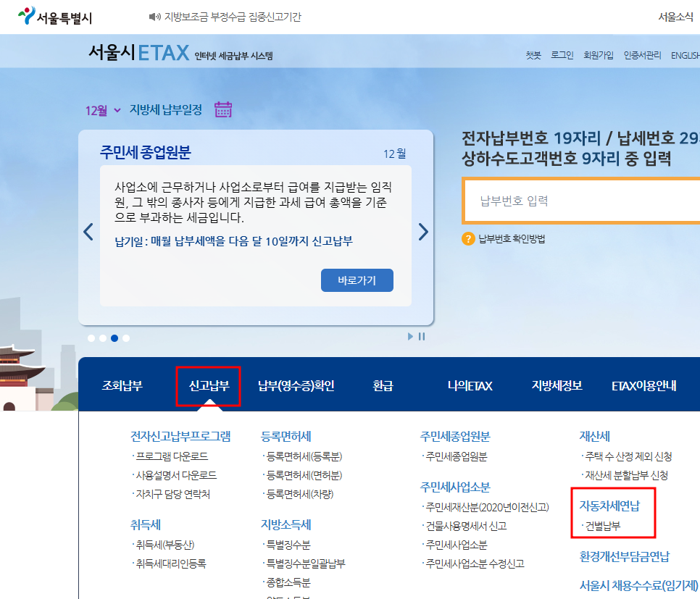Select 주민세종업원분 sub-item

456,456
